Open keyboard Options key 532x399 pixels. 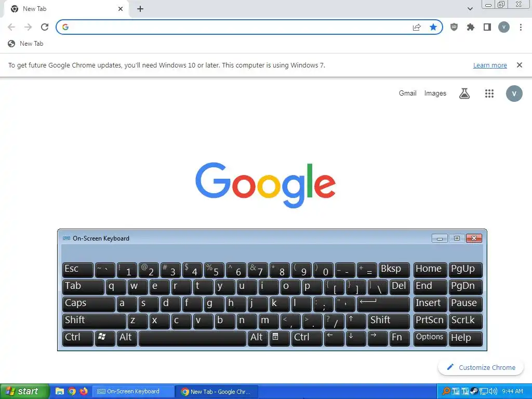point(430,338)
